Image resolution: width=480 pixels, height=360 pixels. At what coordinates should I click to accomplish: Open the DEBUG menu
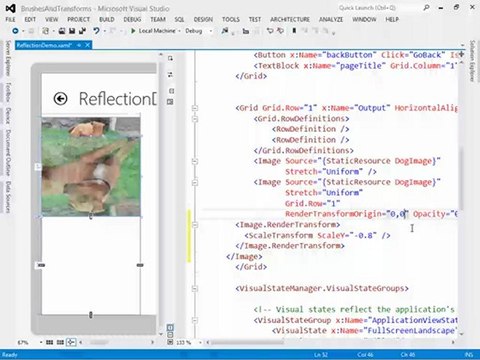[x=132, y=19]
